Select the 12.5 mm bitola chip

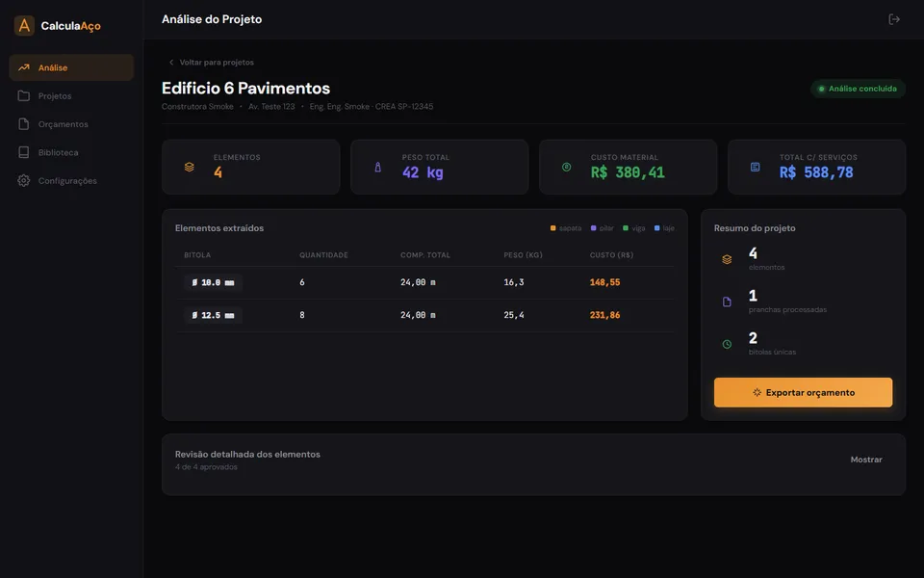213,315
